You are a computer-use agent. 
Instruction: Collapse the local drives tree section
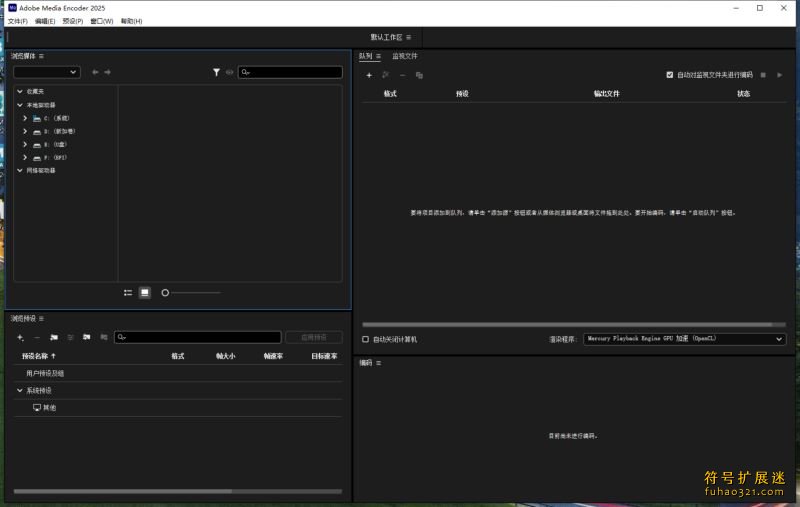click(x=20, y=105)
